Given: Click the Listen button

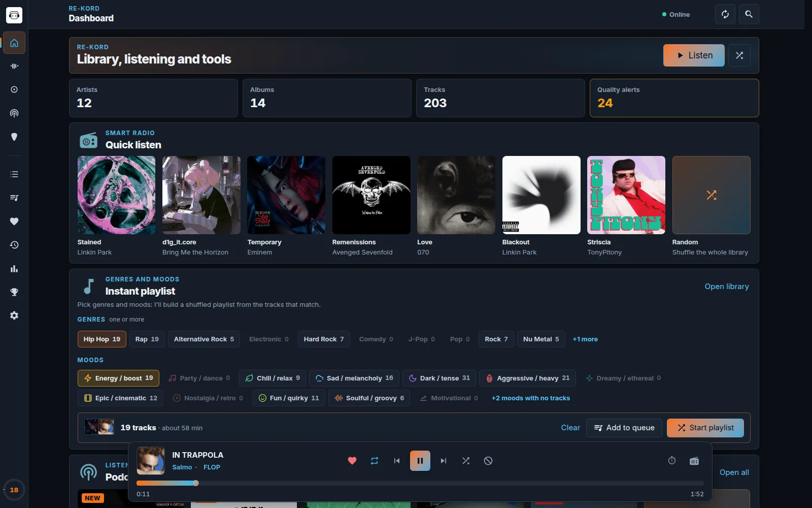Looking at the screenshot, I should [x=694, y=55].
